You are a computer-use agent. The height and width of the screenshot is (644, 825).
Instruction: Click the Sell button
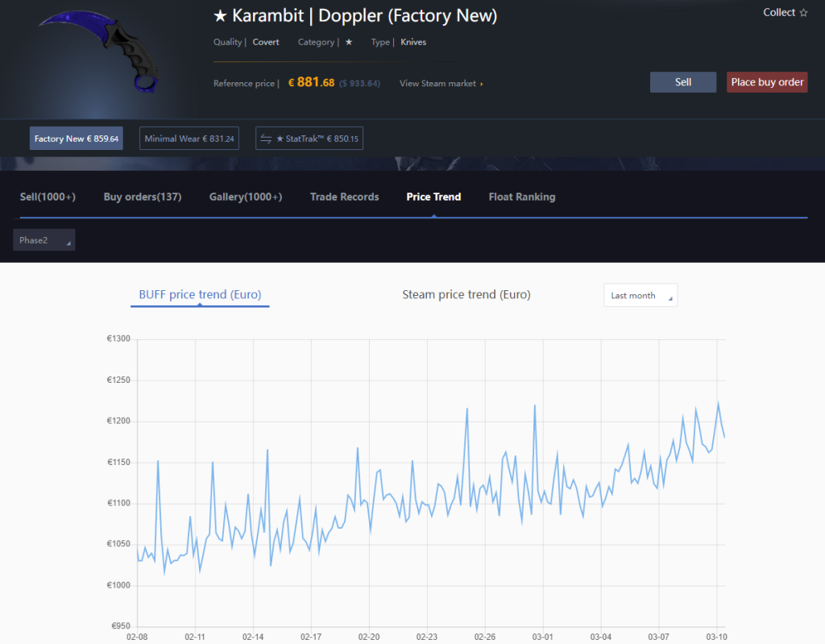click(x=683, y=82)
